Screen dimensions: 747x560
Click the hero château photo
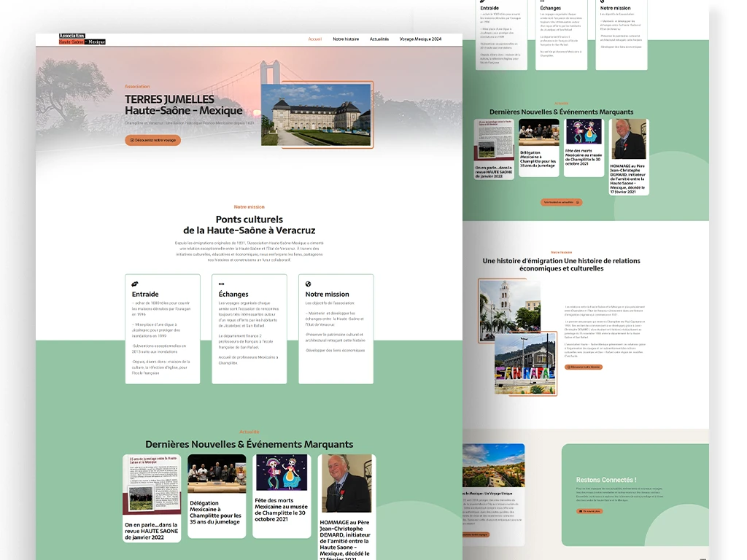click(x=316, y=114)
